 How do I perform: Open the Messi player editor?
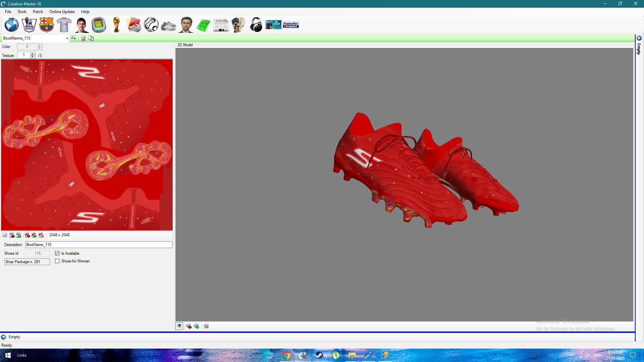82,25
